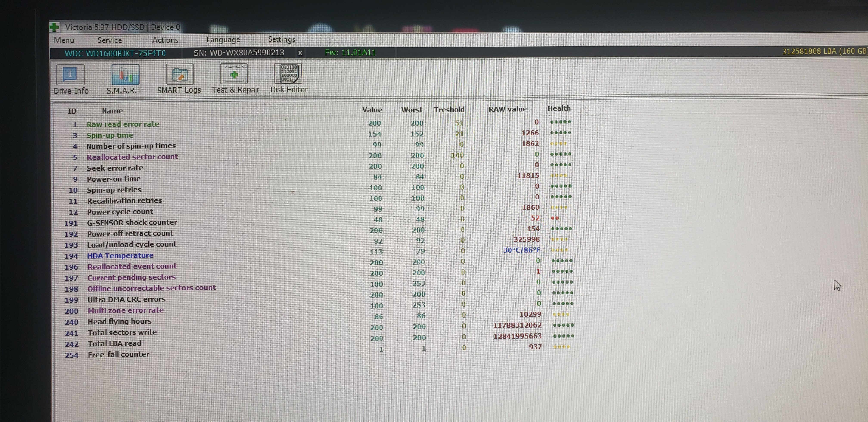Click the SN: WD-WX80A5990213 serial number
868x422 pixels.
(x=239, y=53)
